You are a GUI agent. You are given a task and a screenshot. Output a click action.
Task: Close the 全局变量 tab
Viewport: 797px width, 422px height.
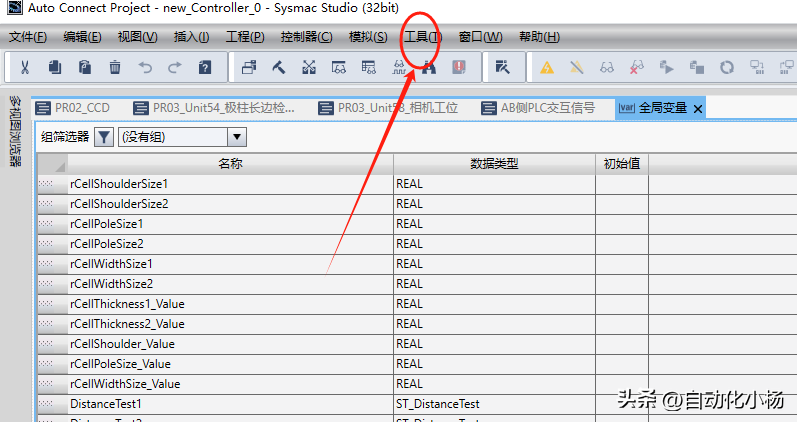coord(698,108)
